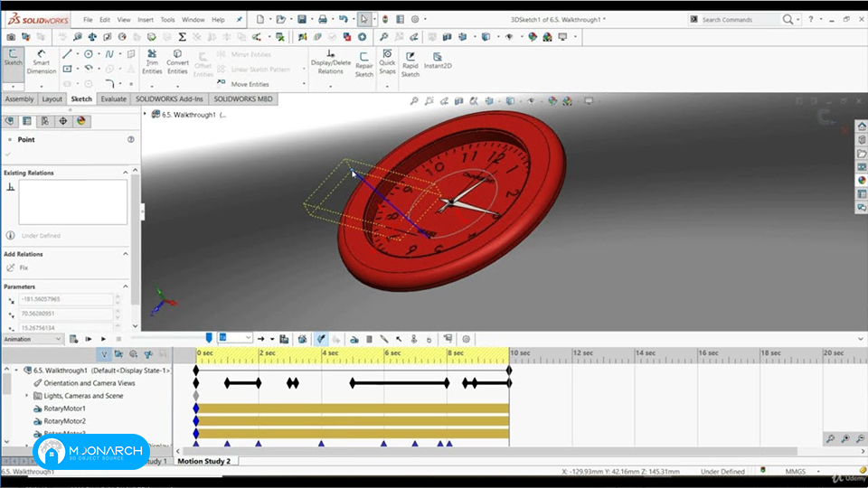
Task: Click the camera screen capture icon
Action: (11, 37)
